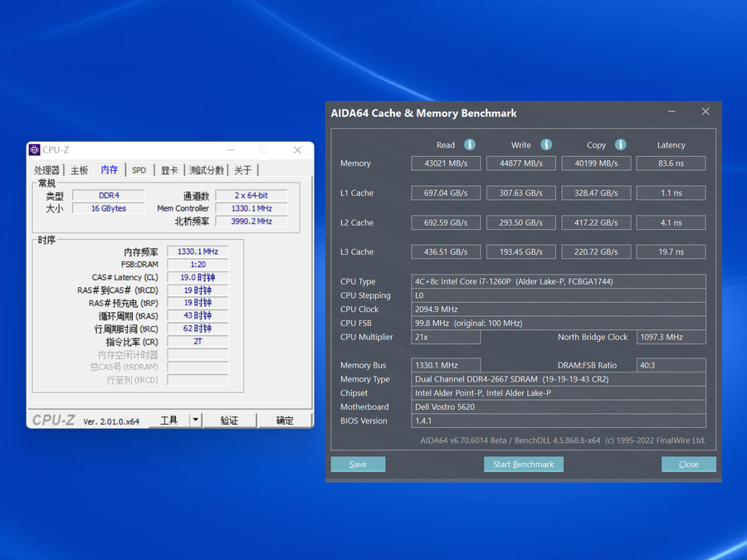Minimize the CPU-Z window
Viewport: 747px width, 560px height.
(231, 150)
